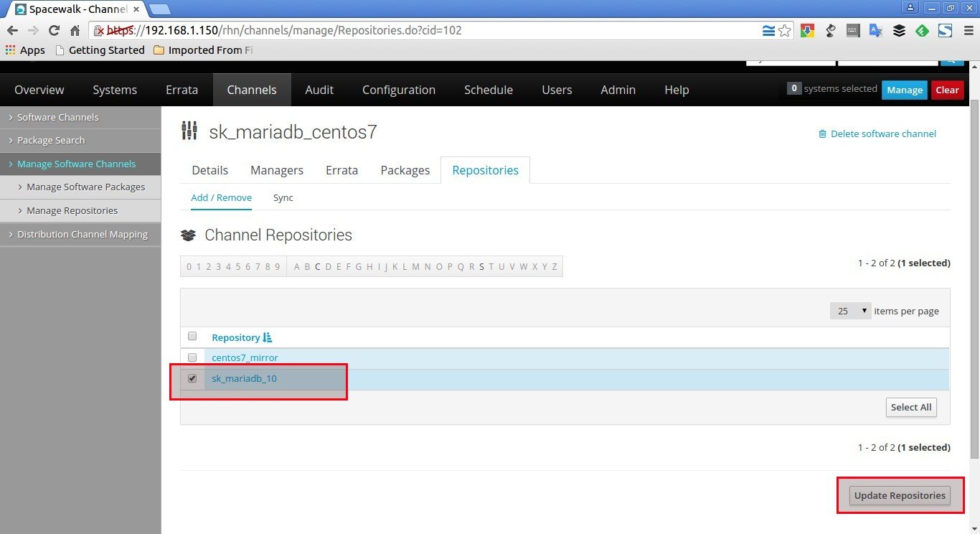Reload the current page

point(54,31)
